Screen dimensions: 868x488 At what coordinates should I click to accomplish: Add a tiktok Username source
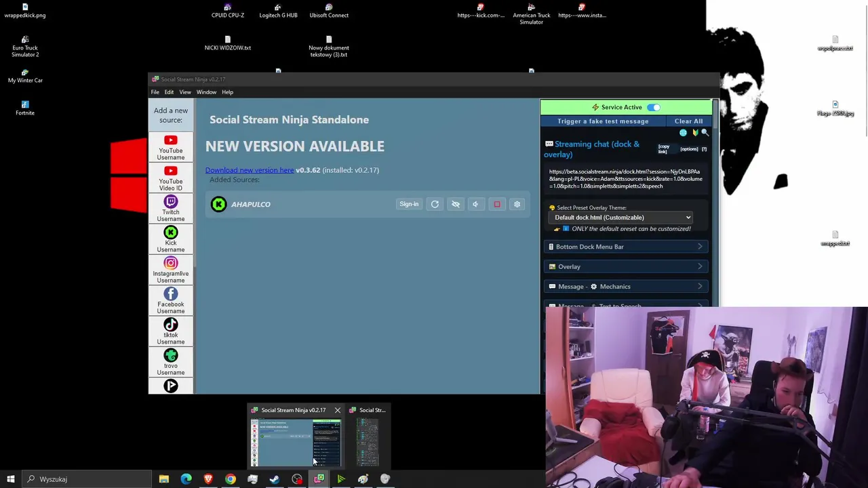(170, 331)
